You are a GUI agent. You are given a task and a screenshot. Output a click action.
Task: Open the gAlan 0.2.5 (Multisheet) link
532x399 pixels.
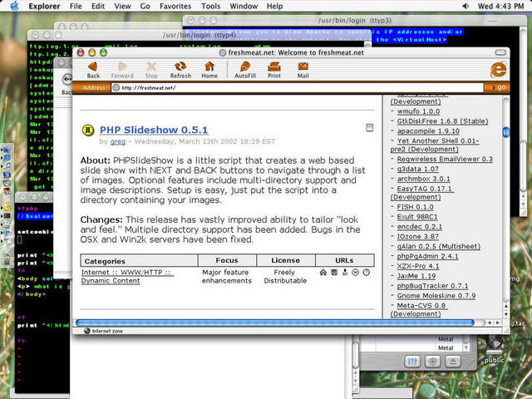pyautogui.click(x=439, y=246)
